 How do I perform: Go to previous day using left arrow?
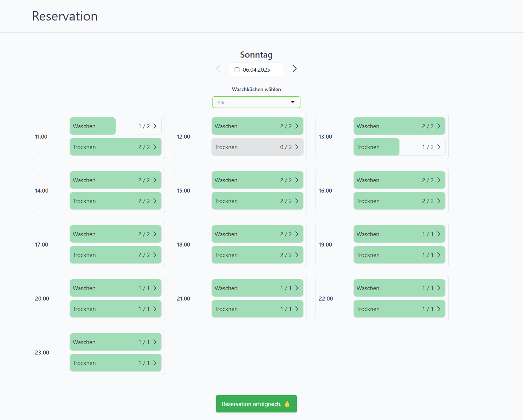(218, 68)
